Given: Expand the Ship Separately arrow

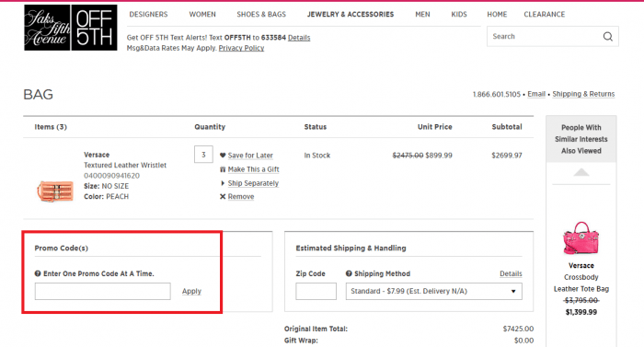Looking at the screenshot, I should click(223, 183).
